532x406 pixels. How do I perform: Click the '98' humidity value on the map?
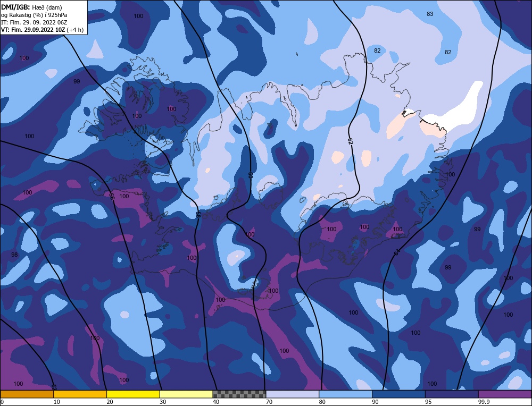14,255
